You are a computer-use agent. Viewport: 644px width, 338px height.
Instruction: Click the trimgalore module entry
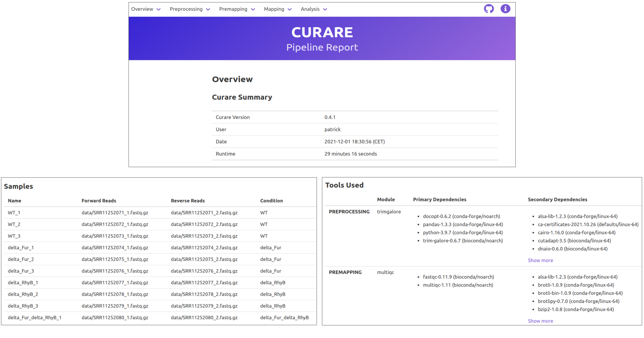point(389,212)
